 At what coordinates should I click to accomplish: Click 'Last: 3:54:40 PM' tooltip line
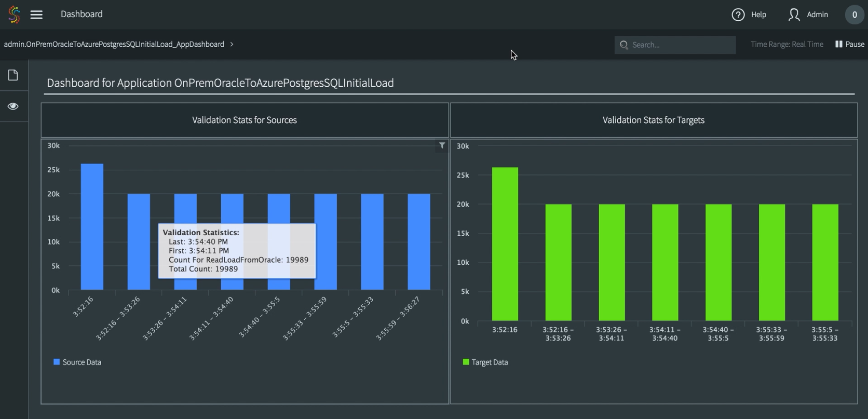(x=198, y=241)
